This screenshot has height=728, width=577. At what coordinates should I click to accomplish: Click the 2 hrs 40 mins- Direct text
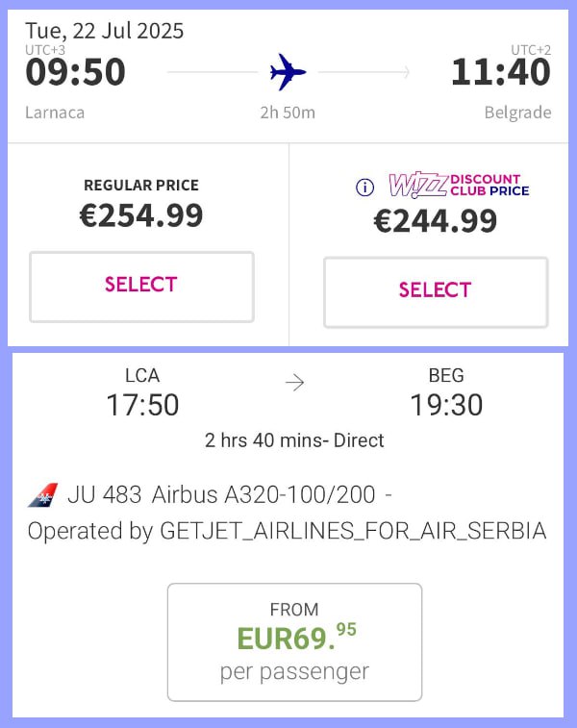294,440
